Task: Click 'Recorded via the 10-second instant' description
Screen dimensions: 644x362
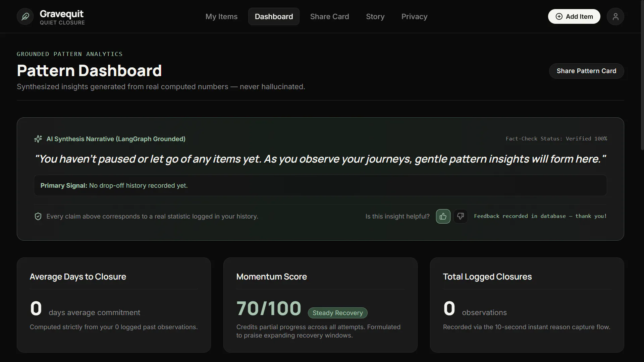Action: [526, 327]
